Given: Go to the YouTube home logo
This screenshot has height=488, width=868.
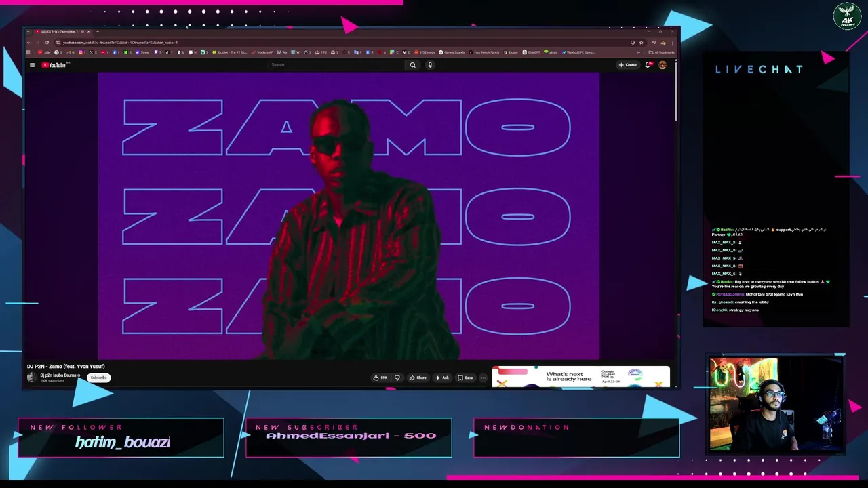Looking at the screenshot, I should click(54, 65).
